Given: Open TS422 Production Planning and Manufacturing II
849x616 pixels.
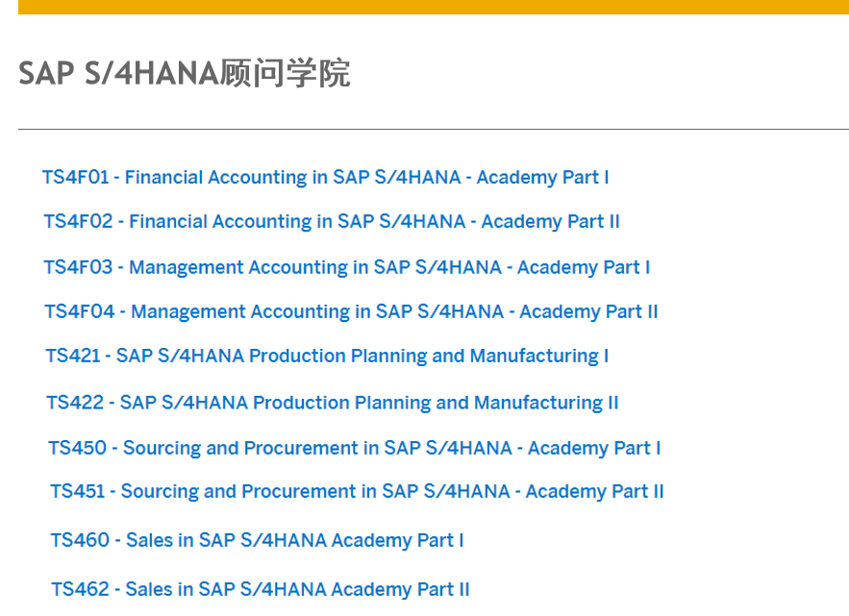Looking at the screenshot, I should (x=332, y=403).
